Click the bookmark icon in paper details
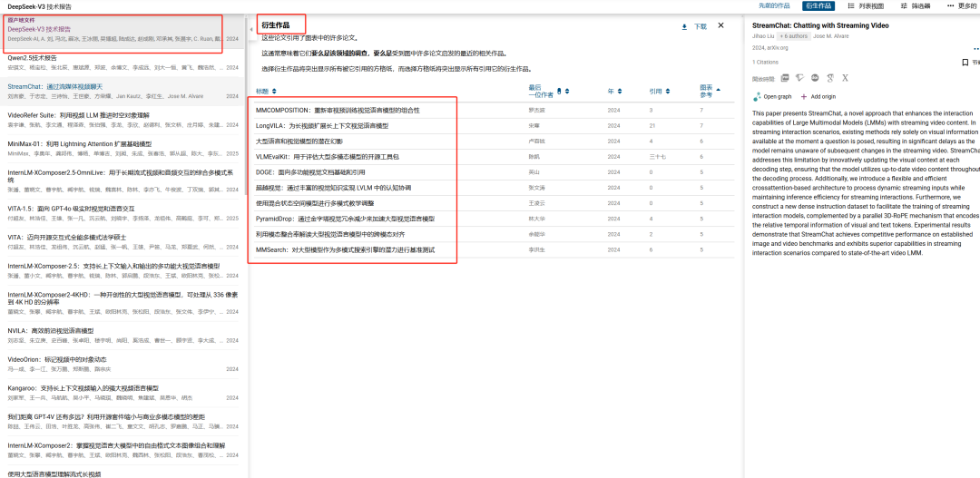 (965, 63)
